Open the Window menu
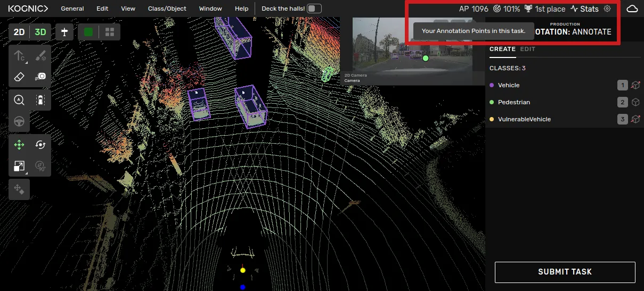This screenshot has width=644, height=291. coord(210,9)
